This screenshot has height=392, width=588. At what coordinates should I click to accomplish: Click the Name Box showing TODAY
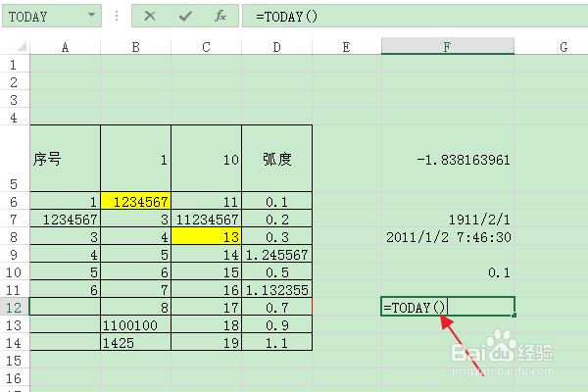pos(52,16)
